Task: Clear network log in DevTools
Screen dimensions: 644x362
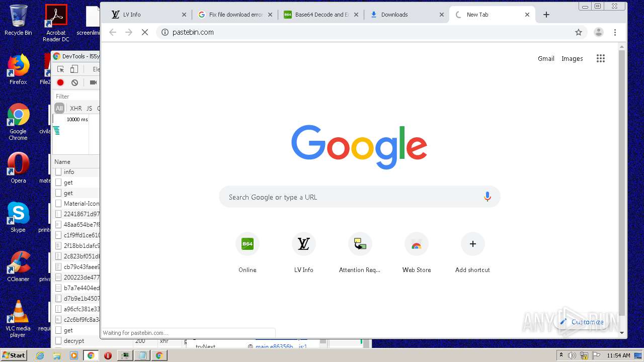Action: click(74, 82)
